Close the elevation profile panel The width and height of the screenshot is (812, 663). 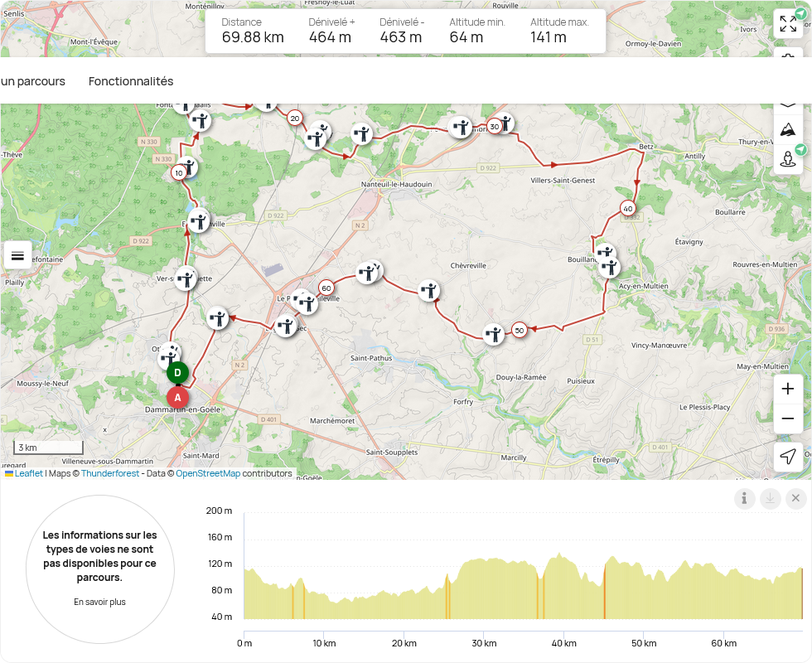coord(795,498)
